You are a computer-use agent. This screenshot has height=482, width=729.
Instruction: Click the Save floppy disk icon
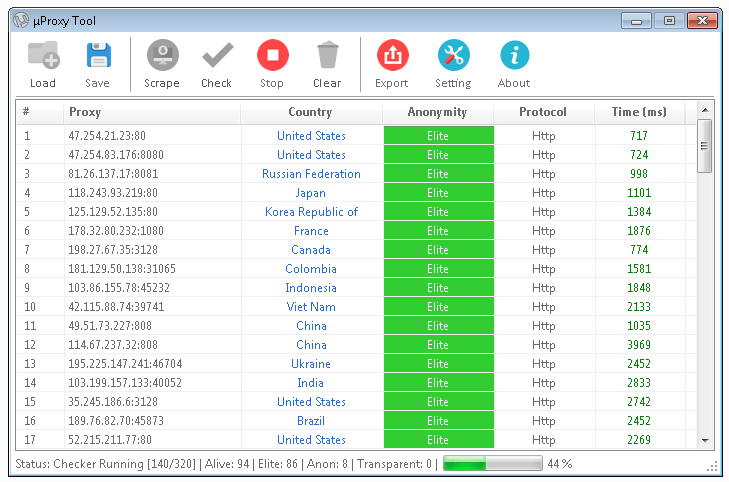pyautogui.click(x=97, y=56)
